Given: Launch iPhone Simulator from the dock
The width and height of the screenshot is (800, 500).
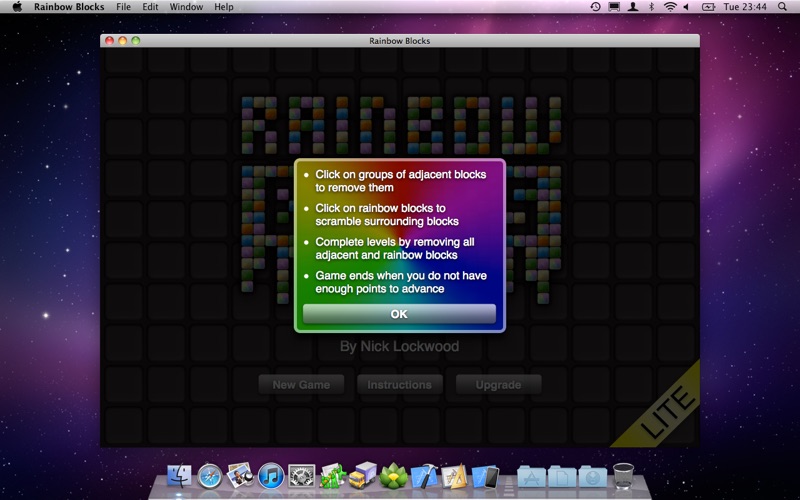Looking at the screenshot, I should (485, 477).
